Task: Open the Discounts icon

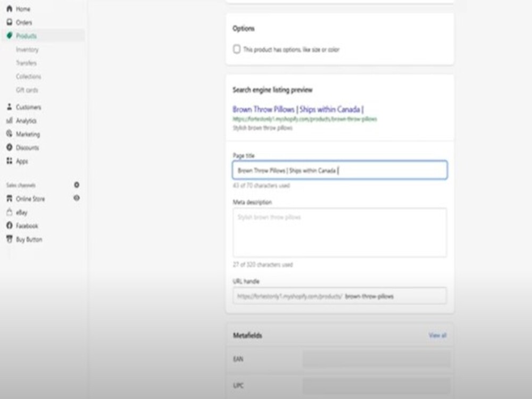Action: click(9, 147)
